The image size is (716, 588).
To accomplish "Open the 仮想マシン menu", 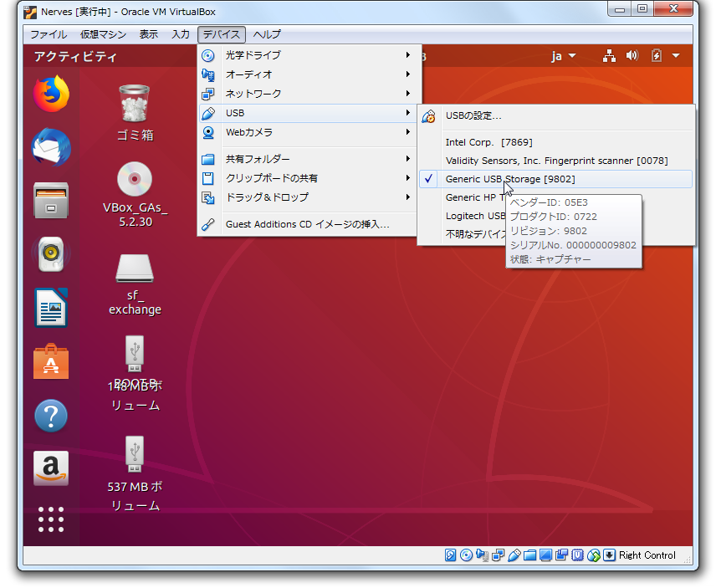I will pyautogui.click(x=103, y=34).
